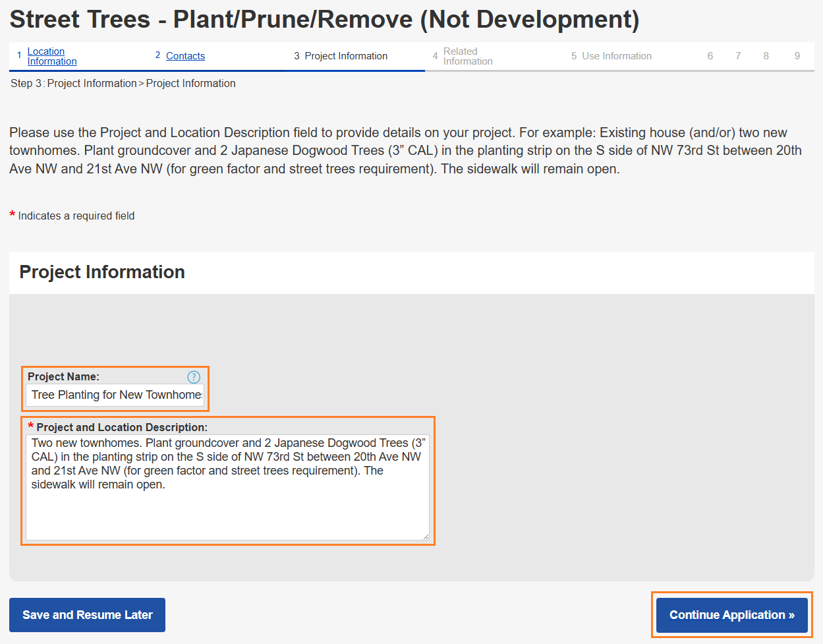Open the Contacts step link
823x644 pixels.
[185, 56]
